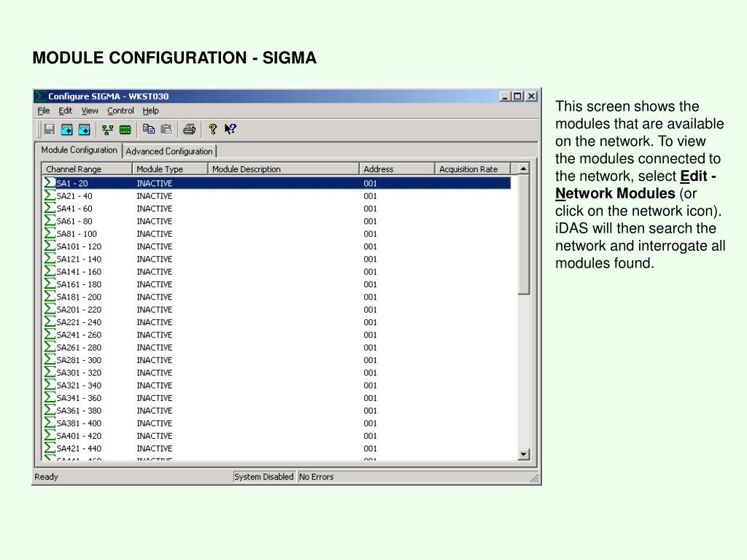Sort by Module Type column header

tap(170, 169)
